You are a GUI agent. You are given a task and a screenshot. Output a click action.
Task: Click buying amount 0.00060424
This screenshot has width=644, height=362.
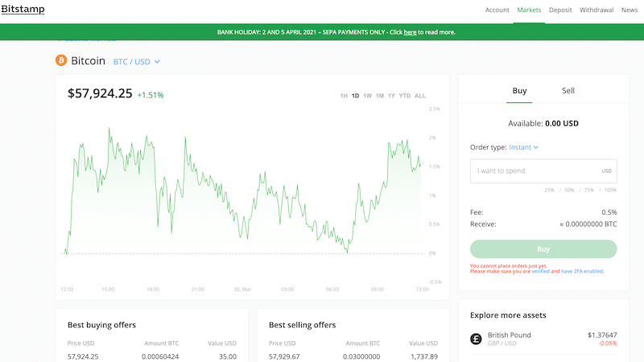click(x=160, y=356)
